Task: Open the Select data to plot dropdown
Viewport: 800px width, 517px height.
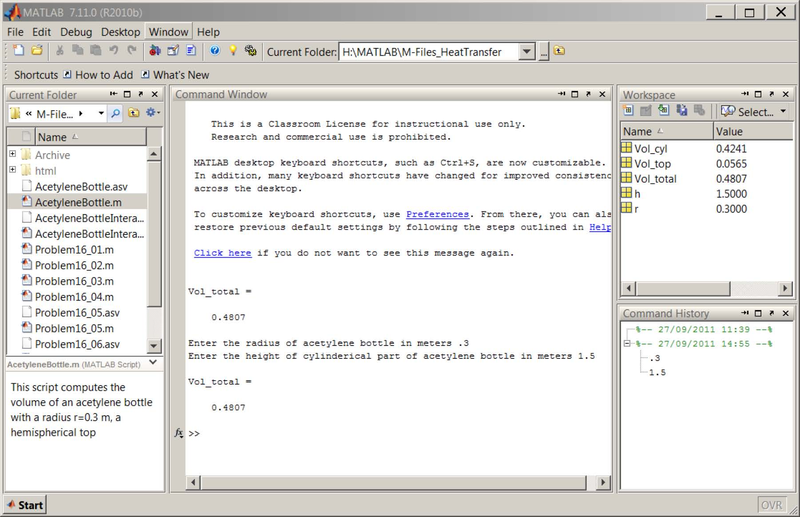Action: (x=754, y=111)
